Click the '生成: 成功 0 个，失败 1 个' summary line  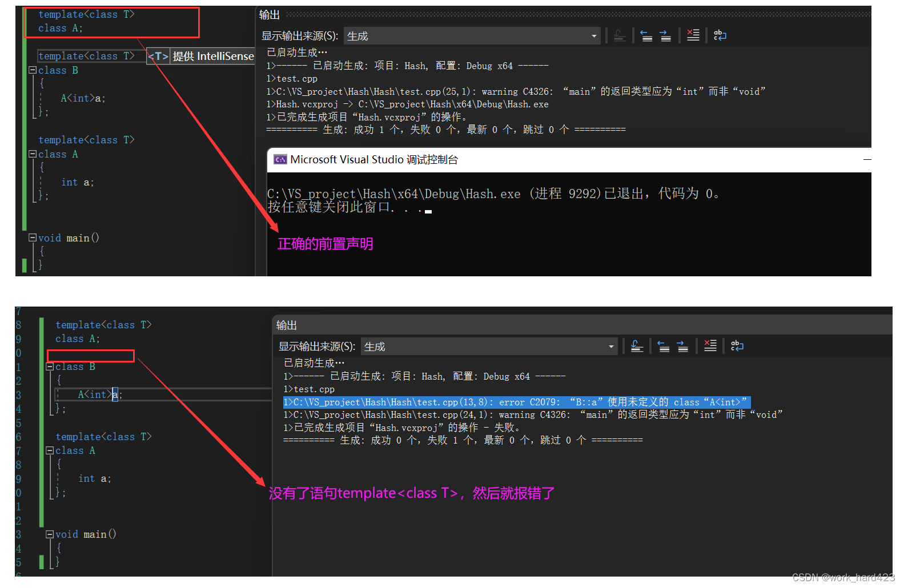pyautogui.click(x=463, y=440)
